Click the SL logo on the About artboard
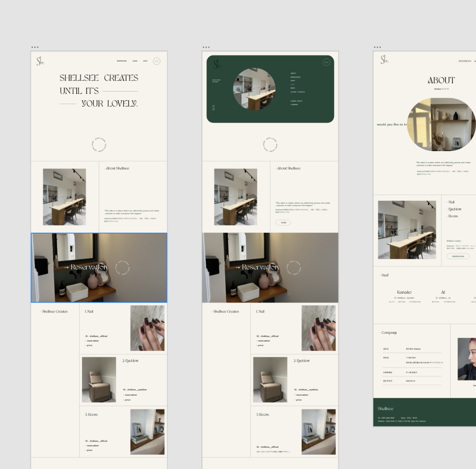This screenshot has width=476, height=469. (384, 60)
